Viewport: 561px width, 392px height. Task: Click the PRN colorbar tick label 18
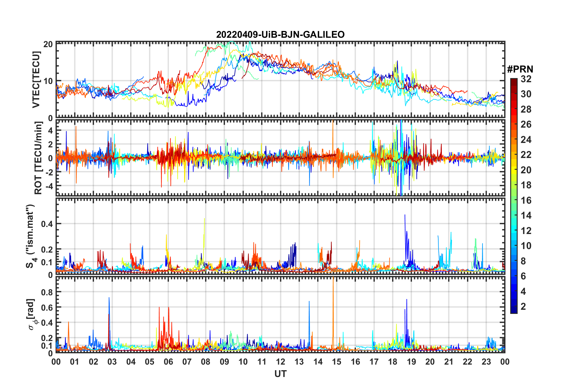[526, 185]
